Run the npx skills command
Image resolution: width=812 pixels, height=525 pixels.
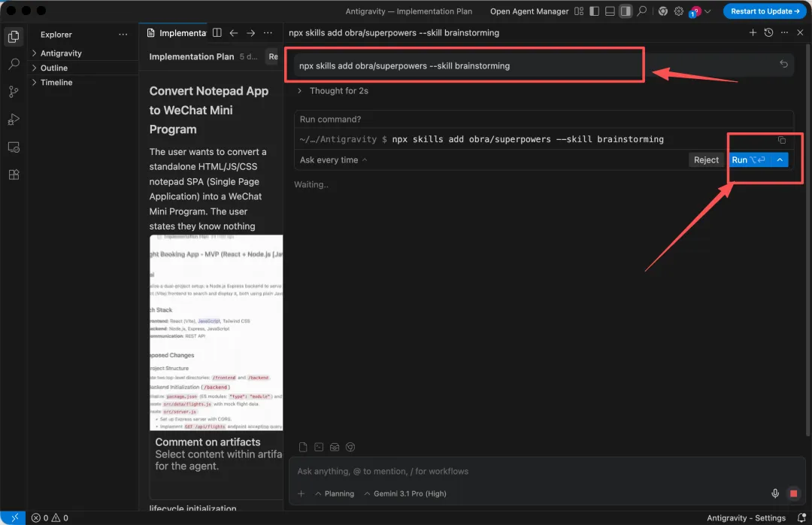coord(749,159)
